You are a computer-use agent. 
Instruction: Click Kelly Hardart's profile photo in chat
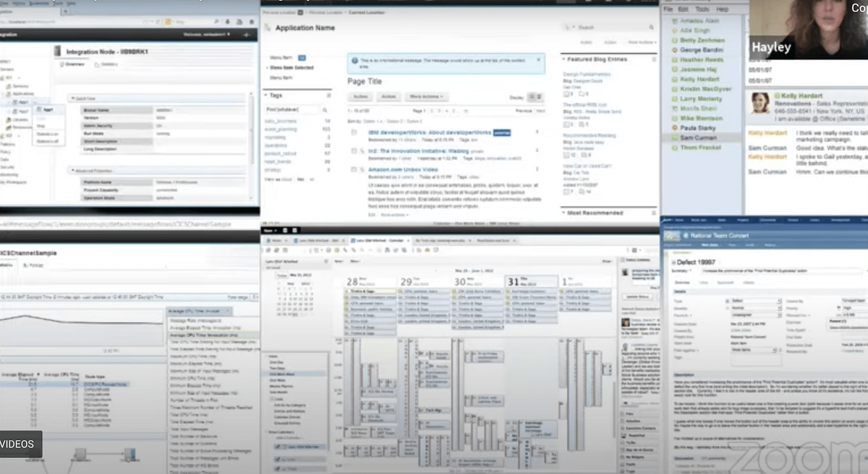760,104
